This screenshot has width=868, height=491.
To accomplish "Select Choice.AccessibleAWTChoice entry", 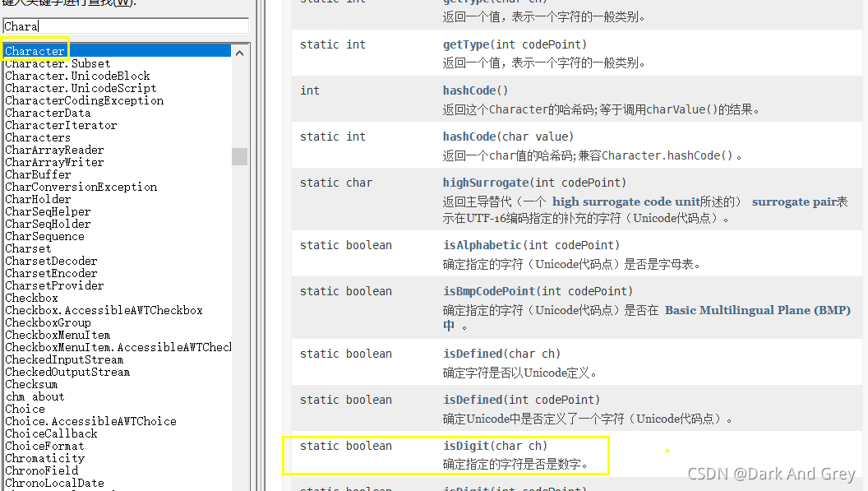I will [x=90, y=421].
